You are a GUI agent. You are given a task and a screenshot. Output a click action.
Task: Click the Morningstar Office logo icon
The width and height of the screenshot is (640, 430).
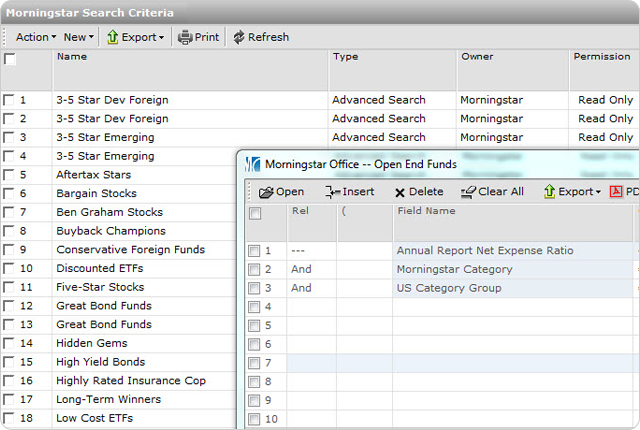253,164
